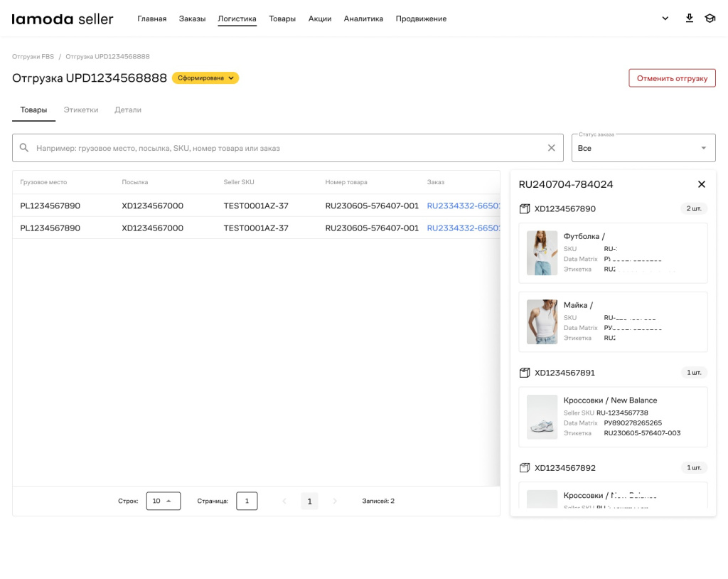This screenshot has height=579, width=728.
Task: Click the box icon beside XD1234567891
Action: [525, 373]
